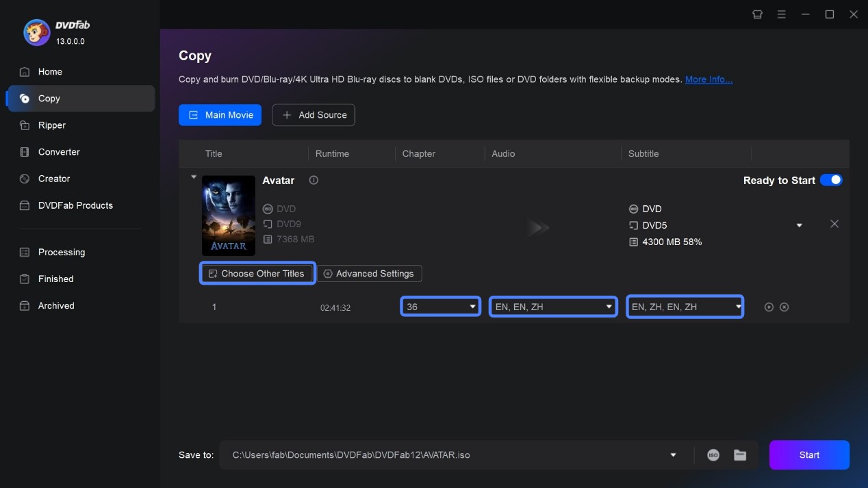The image size is (868, 488).
Task: Remove the Avatar source with the X
Action: [x=834, y=224]
